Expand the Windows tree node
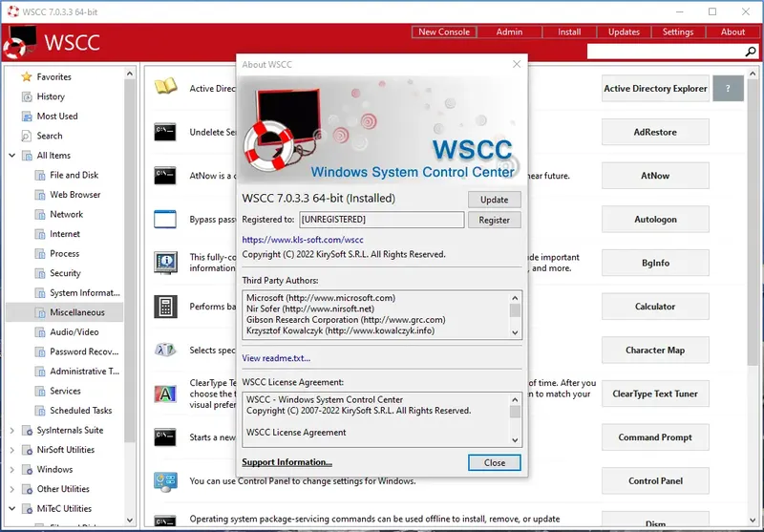Image resolution: width=764 pixels, height=532 pixels. coord(12,470)
